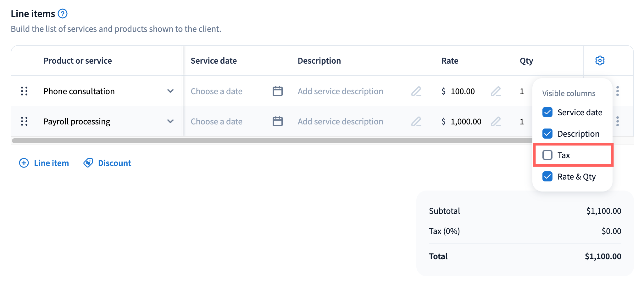
Task: Expand the Payroll processing service dropdown
Action: coord(170,122)
